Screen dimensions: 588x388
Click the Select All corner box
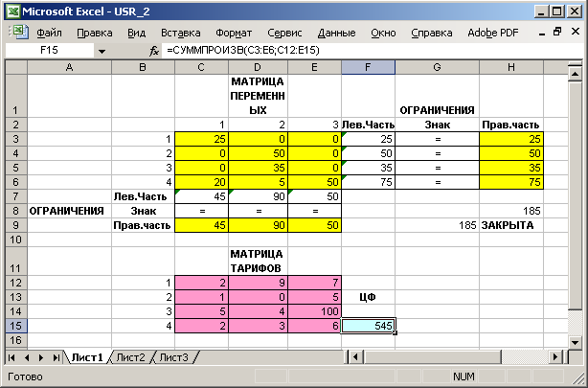coord(16,67)
